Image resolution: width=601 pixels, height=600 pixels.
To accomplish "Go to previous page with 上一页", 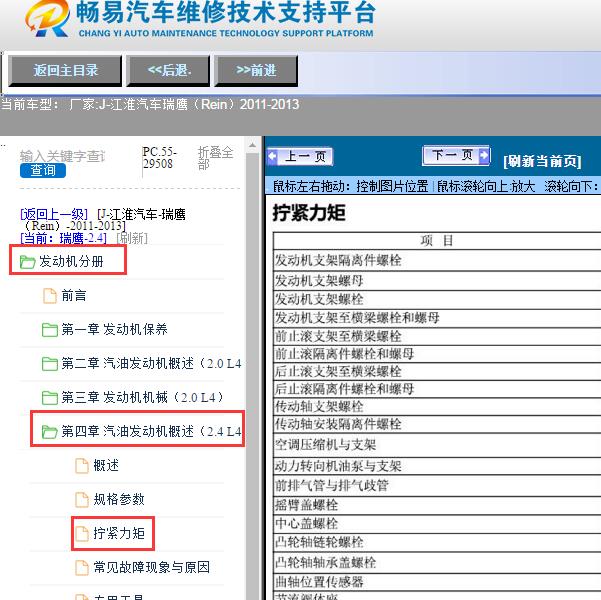I will 300,156.
